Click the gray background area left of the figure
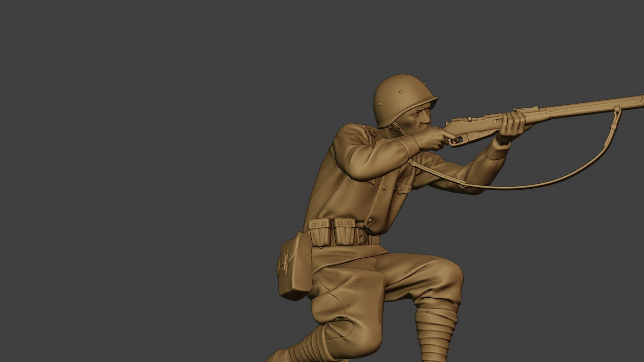Viewport: 644px width, 362px height. point(143,179)
